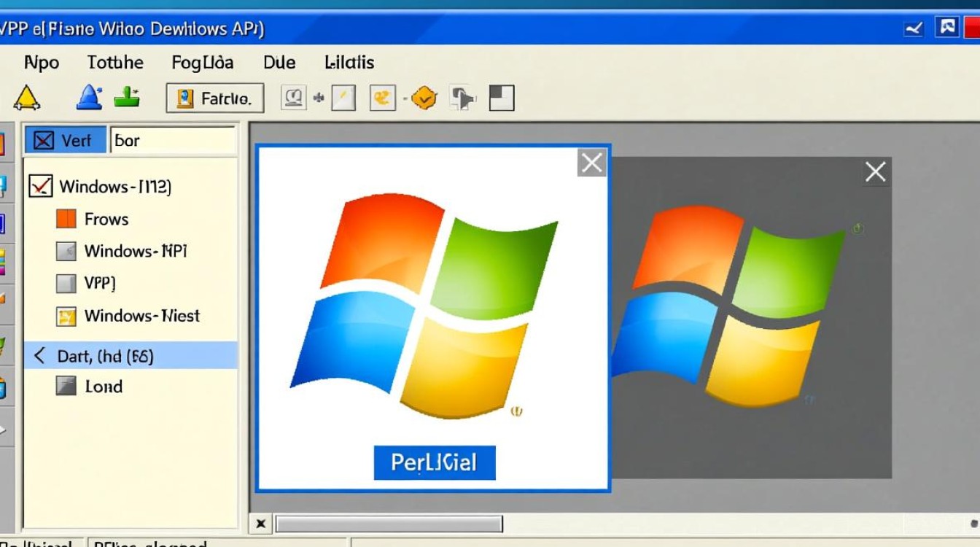This screenshot has height=547, width=980.
Task: Click the orange Frows color swatch
Action: pos(66,218)
